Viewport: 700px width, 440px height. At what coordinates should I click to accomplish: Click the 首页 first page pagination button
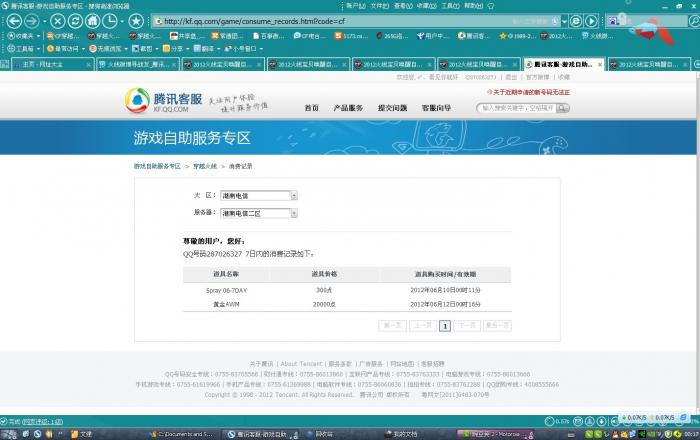pos(392,326)
